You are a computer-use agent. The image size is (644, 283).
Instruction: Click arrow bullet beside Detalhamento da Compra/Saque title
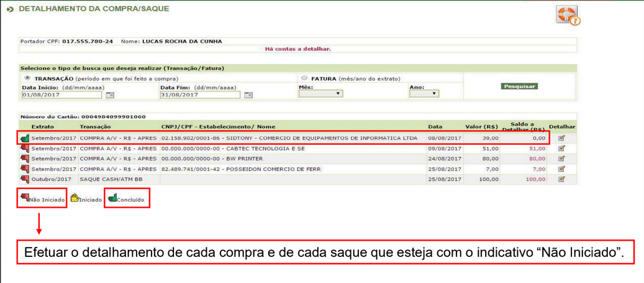point(11,9)
